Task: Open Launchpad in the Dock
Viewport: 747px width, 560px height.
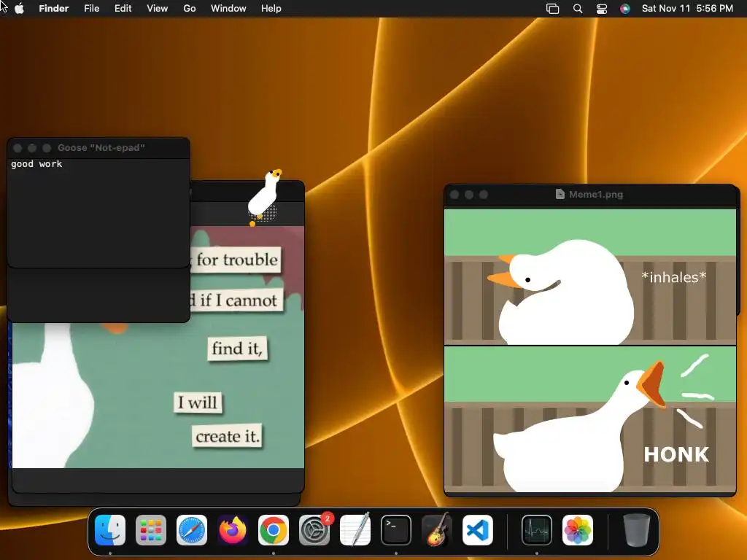Action: [x=151, y=530]
